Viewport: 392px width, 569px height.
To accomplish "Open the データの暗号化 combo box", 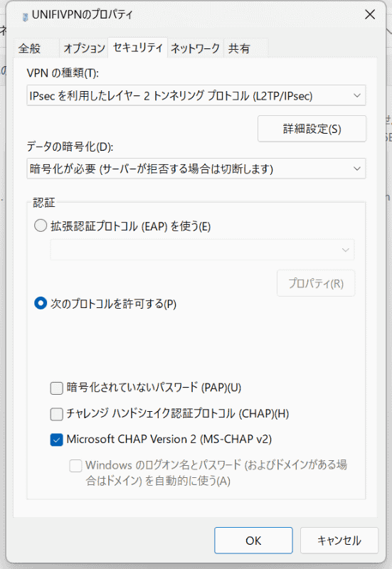I will [x=196, y=169].
